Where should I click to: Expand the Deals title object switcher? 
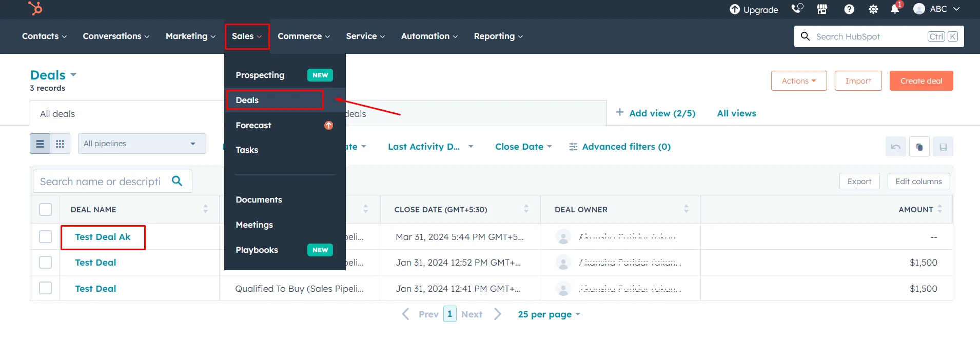53,75
